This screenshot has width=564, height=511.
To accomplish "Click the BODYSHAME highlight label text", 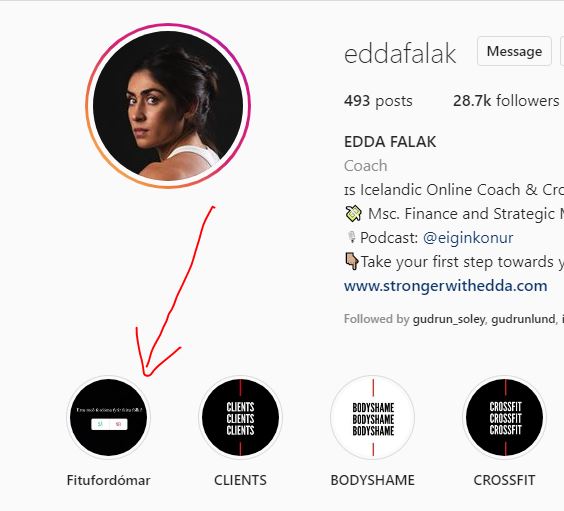I will 373,480.
